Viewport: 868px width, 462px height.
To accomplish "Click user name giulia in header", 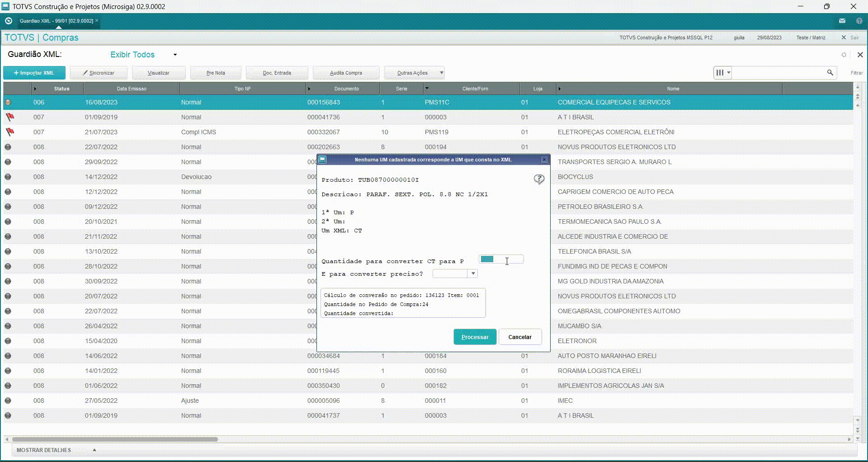I will tap(739, 38).
